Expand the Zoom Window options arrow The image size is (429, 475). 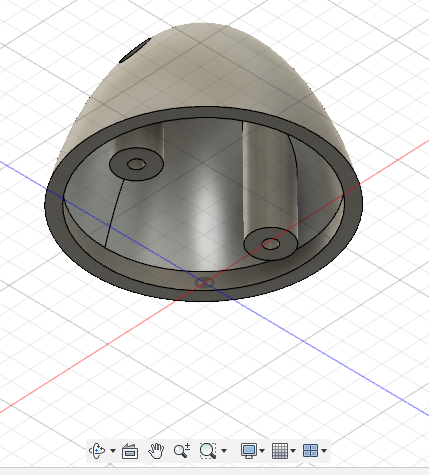tap(224, 451)
